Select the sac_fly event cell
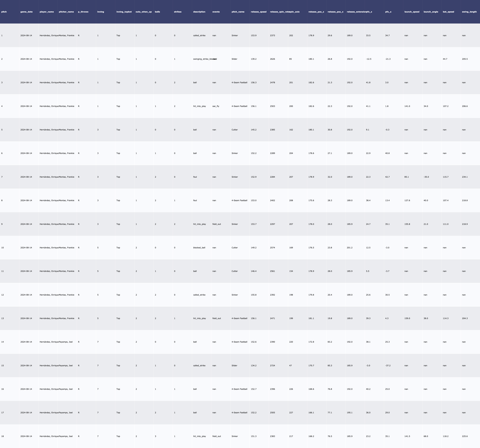Image resolution: width=480 pixels, height=448 pixels. click(216, 106)
